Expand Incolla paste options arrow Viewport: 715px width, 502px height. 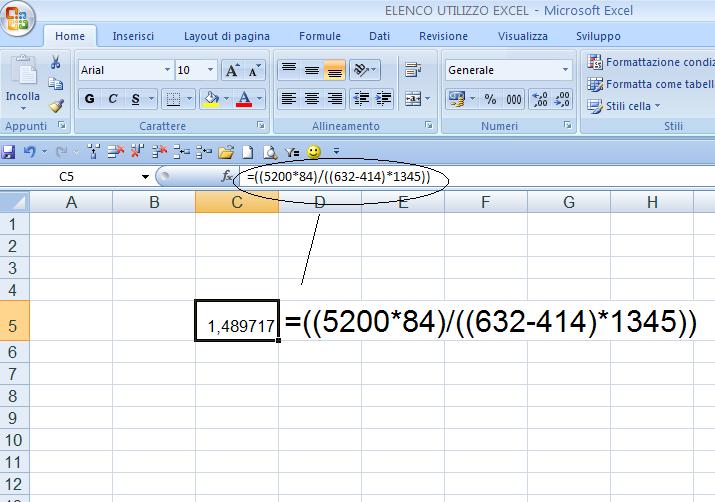pyautogui.click(x=23, y=109)
